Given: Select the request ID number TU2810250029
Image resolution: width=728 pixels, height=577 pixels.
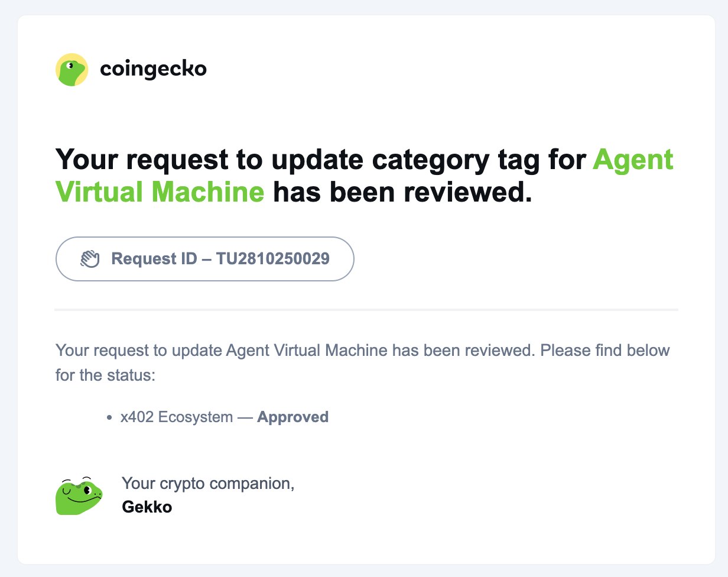Looking at the screenshot, I should point(274,259).
